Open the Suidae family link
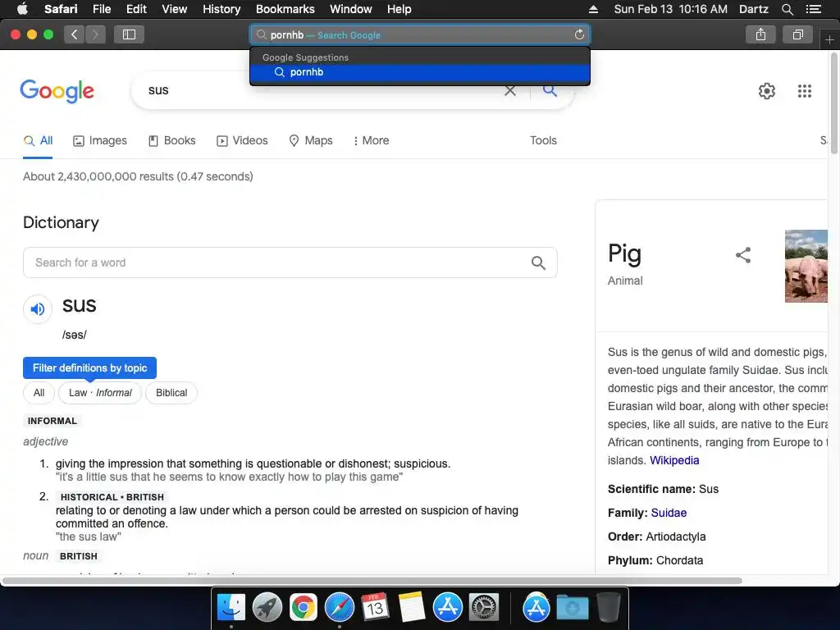Image resolution: width=840 pixels, height=630 pixels. [x=669, y=513]
